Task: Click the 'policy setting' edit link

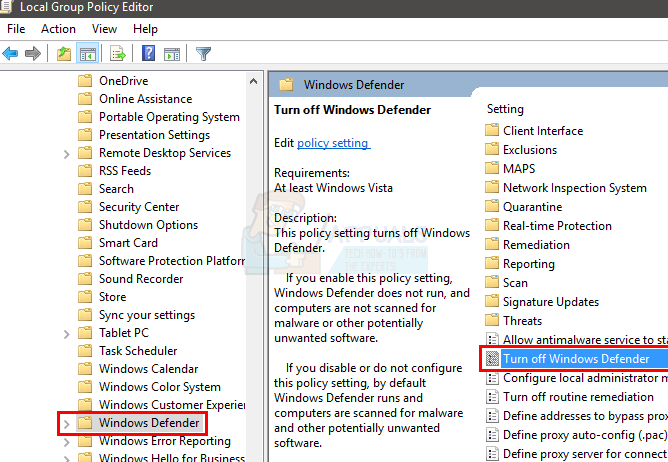Action: click(333, 143)
